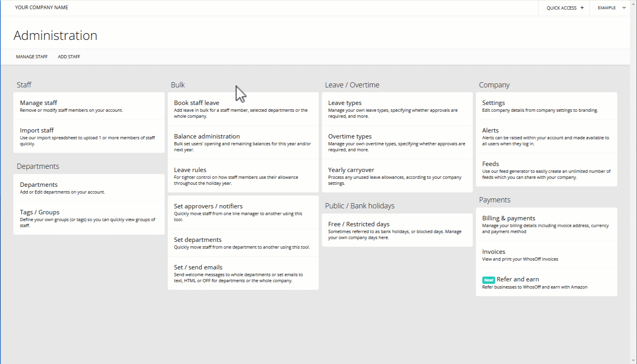This screenshot has width=637, height=364.
Task: Open Invoices option
Action: [x=546, y=255]
